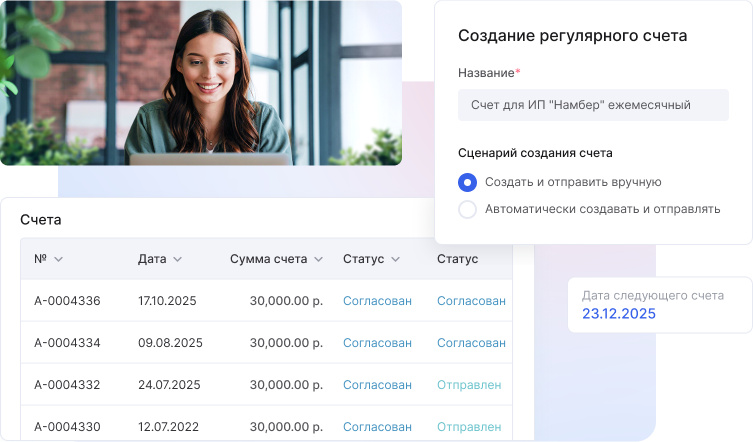The width and height of the screenshot is (753, 442).
Task: Click the woman with laptop photo
Action: pos(200,82)
